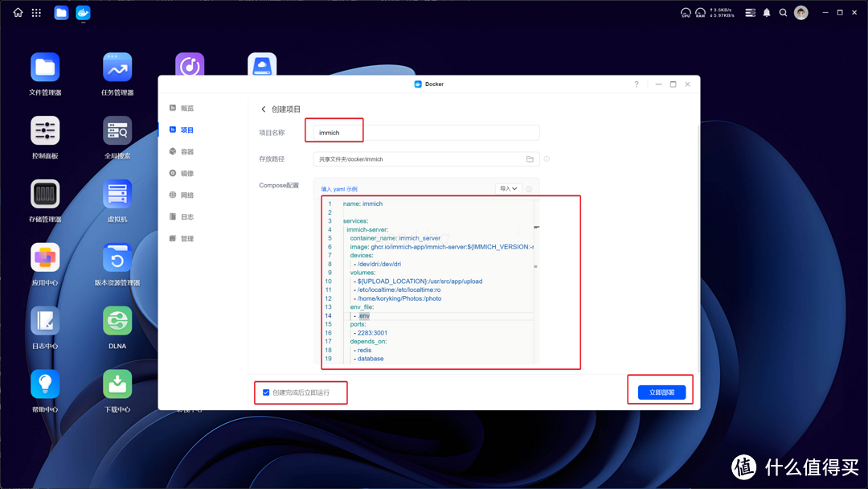Open the user avatar menu
The width and height of the screenshot is (868, 489).
(801, 12)
